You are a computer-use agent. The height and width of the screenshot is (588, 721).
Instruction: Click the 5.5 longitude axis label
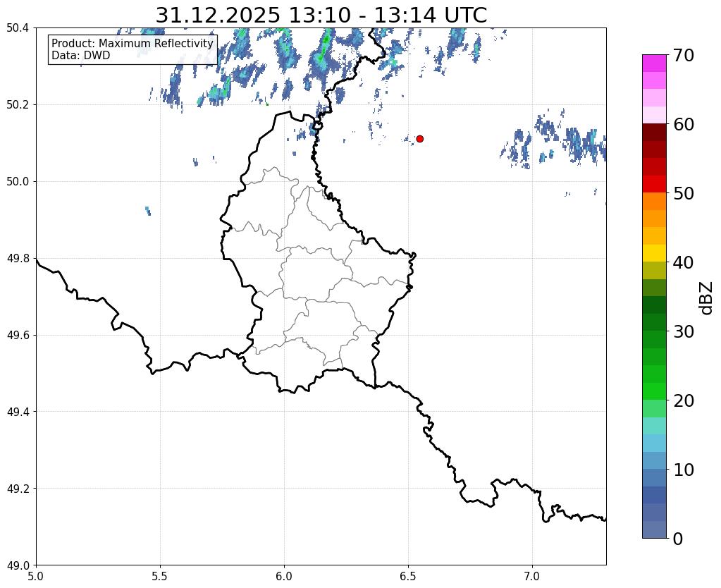(x=160, y=577)
